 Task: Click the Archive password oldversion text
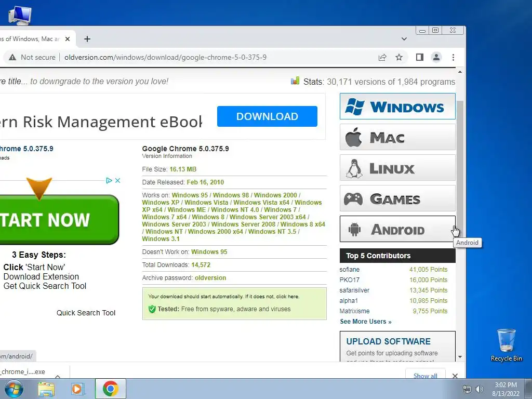[210, 278]
